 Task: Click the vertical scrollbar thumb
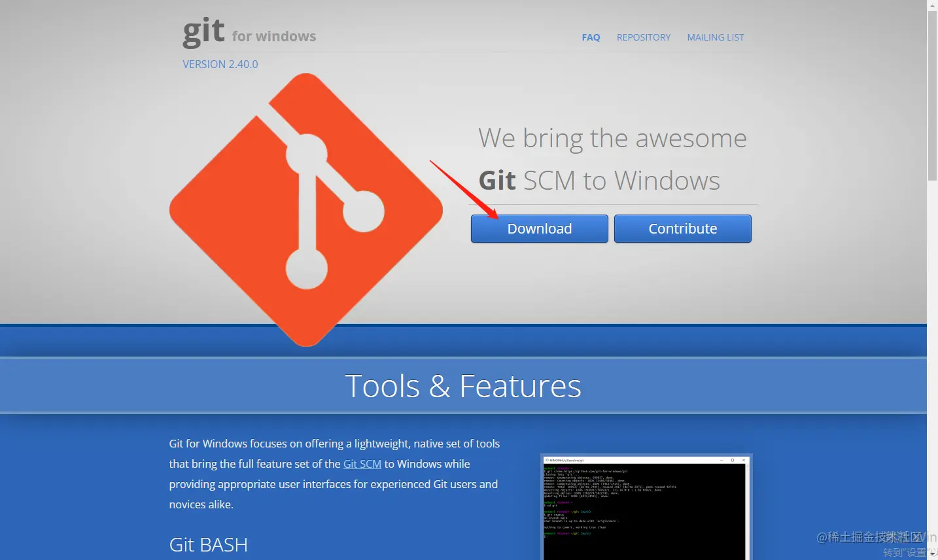click(932, 96)
